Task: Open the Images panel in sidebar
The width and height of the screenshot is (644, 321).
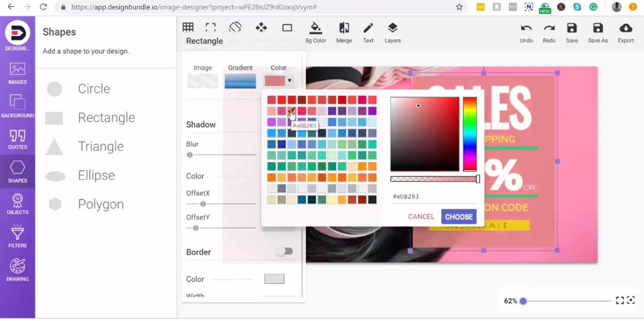Action: click(17, 74)
